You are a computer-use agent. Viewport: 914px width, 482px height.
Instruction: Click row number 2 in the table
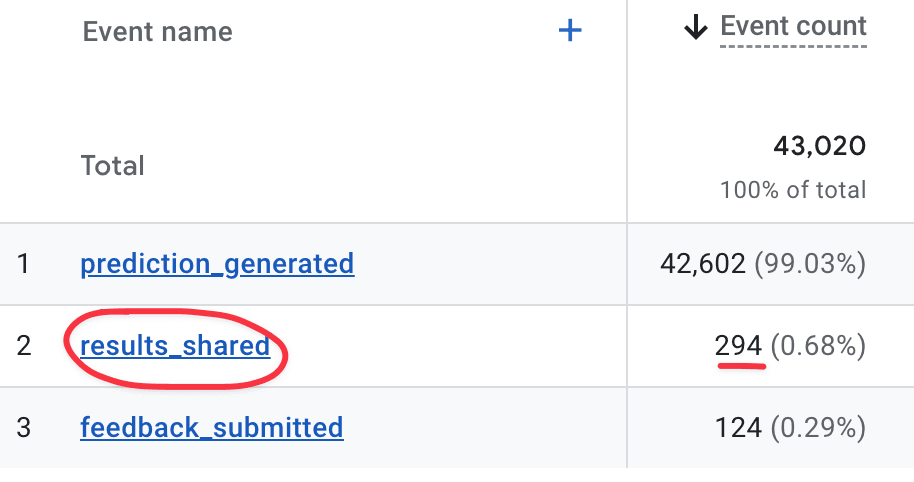pyautogui.click(x=24, y=346)
